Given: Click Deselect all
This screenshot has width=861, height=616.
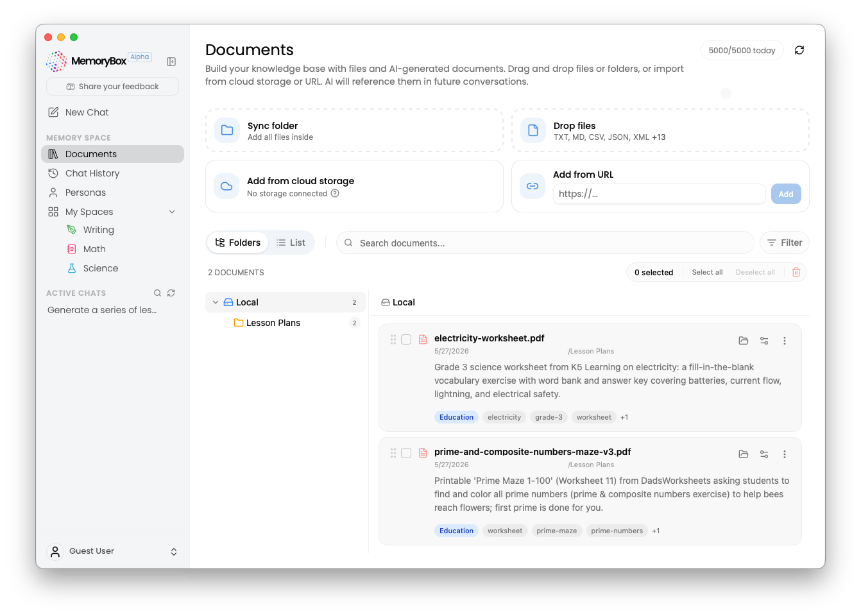Looking at the screenshot, I should tap(755, 272).
